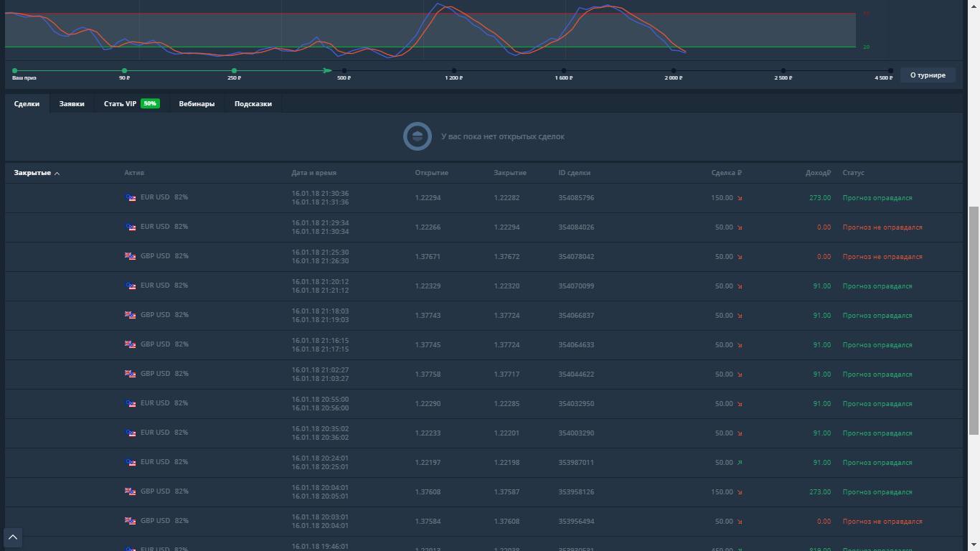
Task: Click down arrow icon of deal 354070099
Action: pyautogui.click(x=740, y=286)
